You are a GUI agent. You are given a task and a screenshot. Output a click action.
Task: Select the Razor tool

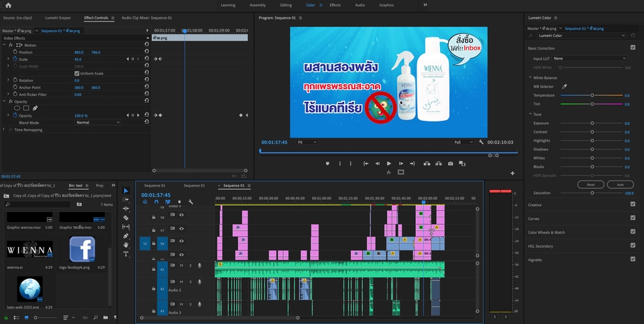[x=126, y=217]
